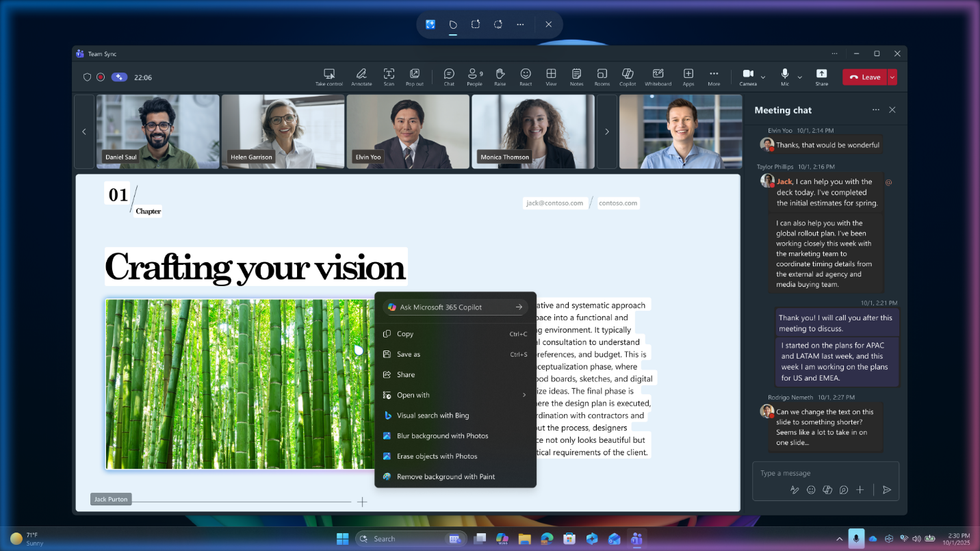This screenshot has width=980, height=551.
Task: Open Copilot in the meeting toolbar
Action: (628, 77)
